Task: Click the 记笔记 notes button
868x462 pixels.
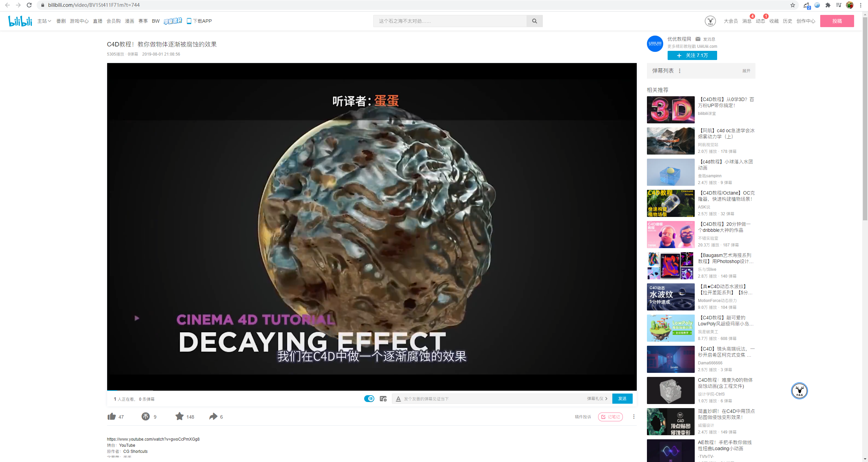Action: point(610,417)
